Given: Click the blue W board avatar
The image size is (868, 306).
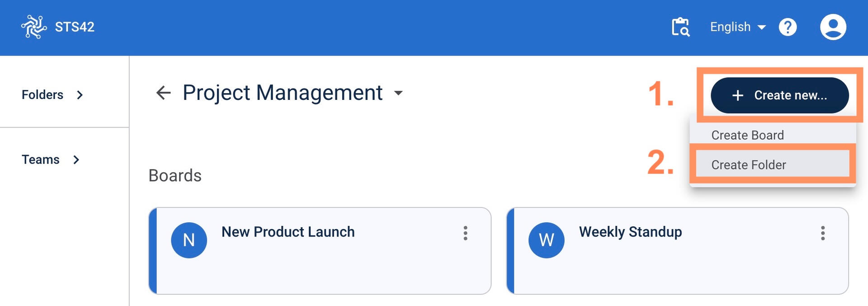Looking at the screenshot, I should [546, 240].
